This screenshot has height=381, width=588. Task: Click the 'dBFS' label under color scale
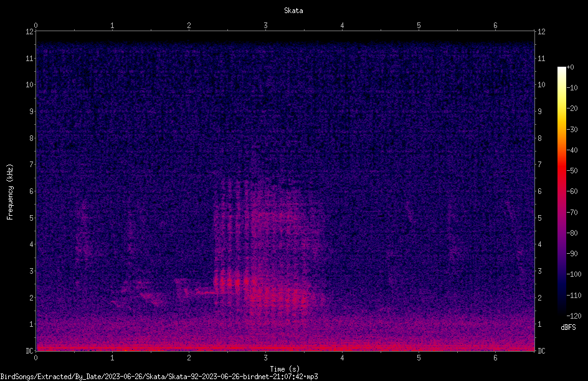click(x=568, y=327)
